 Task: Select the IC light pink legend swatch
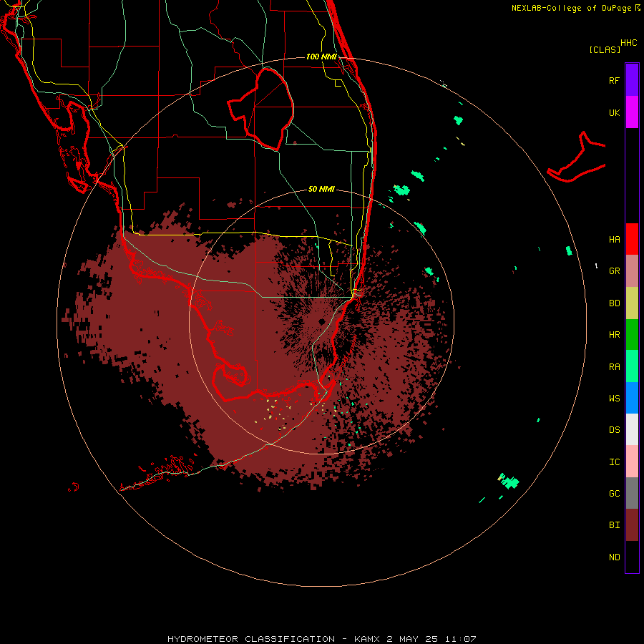click(x=632, y=462)
